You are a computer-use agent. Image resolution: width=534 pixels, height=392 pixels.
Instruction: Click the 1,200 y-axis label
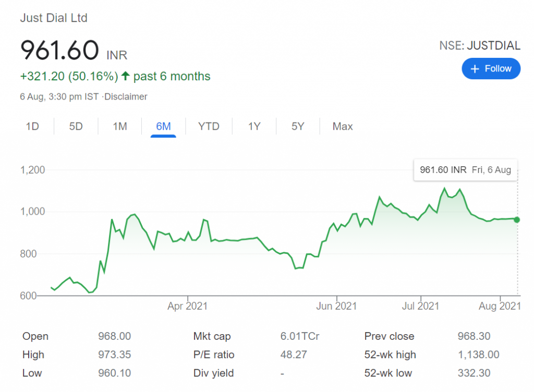click(32, 170)
